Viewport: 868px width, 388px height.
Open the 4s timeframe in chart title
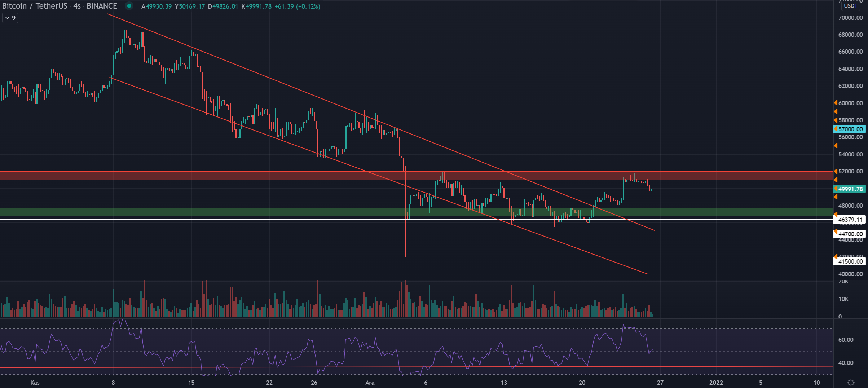(x=77, y=6)
